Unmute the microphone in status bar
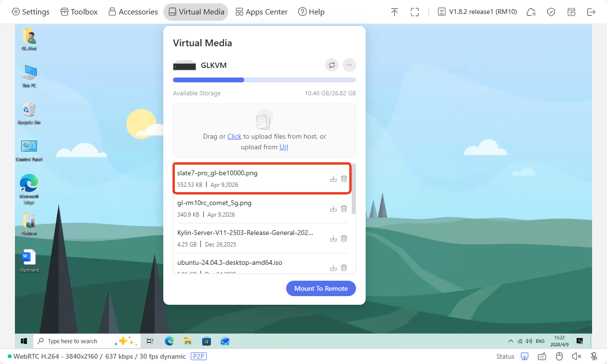Image resolution: width=607 pixels, height=364 pixels. point(594,356)
